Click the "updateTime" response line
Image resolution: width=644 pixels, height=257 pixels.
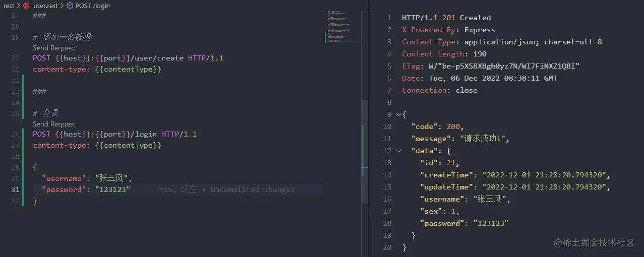click(515, 187)
